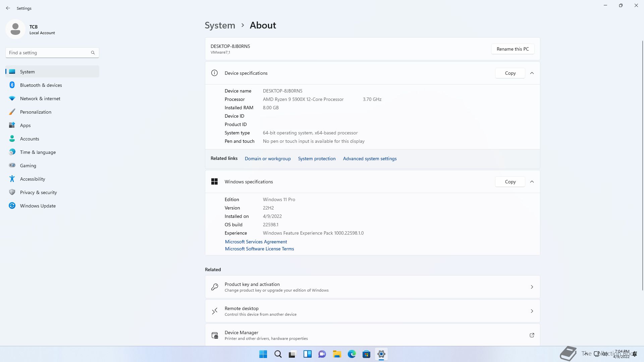
Task: Open Personalization paintbrush icon
Action: pos(12,112)
